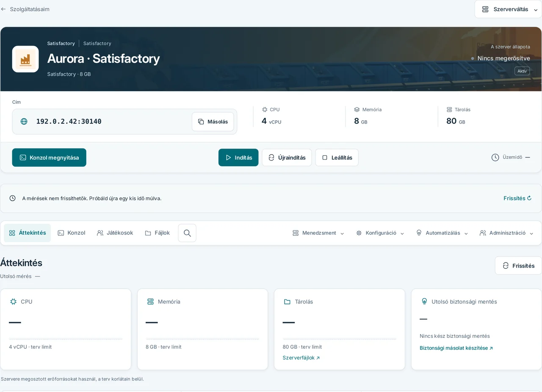Click the Frissítés link in the warning banner

[517, 198]
